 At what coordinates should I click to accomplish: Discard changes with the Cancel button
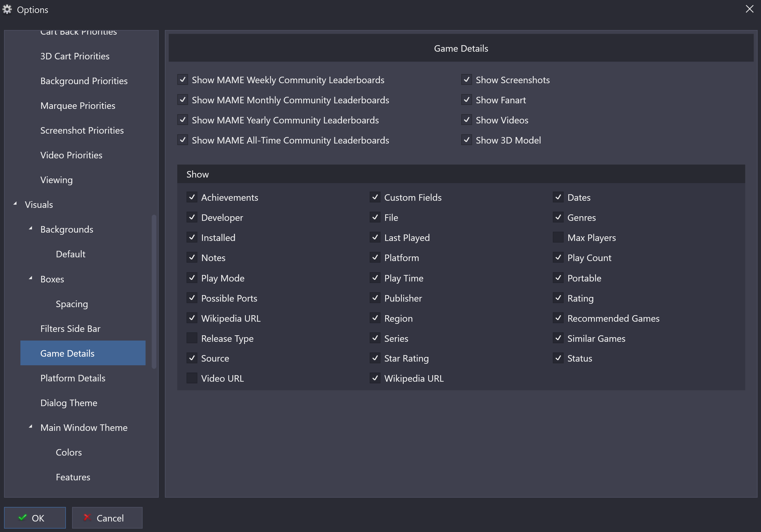pyautogui.click(x=107, y=518)
